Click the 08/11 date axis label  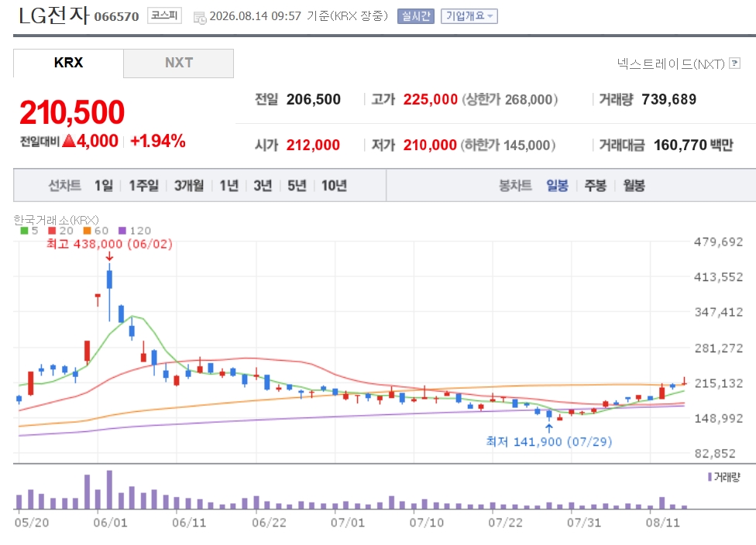(x=663, y=523)
